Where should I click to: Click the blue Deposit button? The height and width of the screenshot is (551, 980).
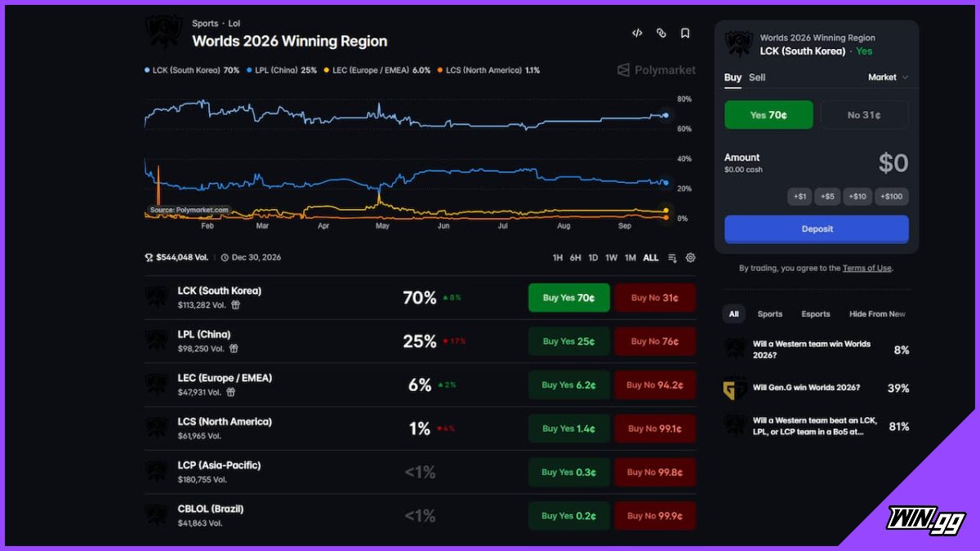pos(817,229)
